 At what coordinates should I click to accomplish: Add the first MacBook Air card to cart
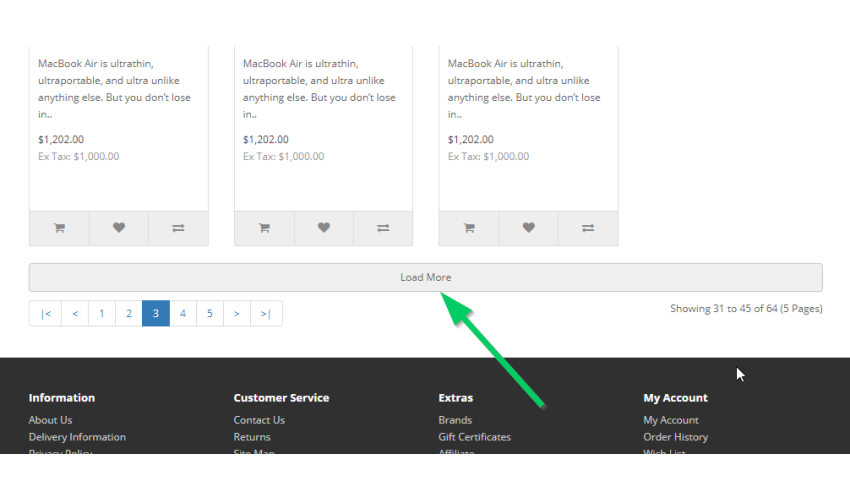pyautogui.click(x=59, y=228)
